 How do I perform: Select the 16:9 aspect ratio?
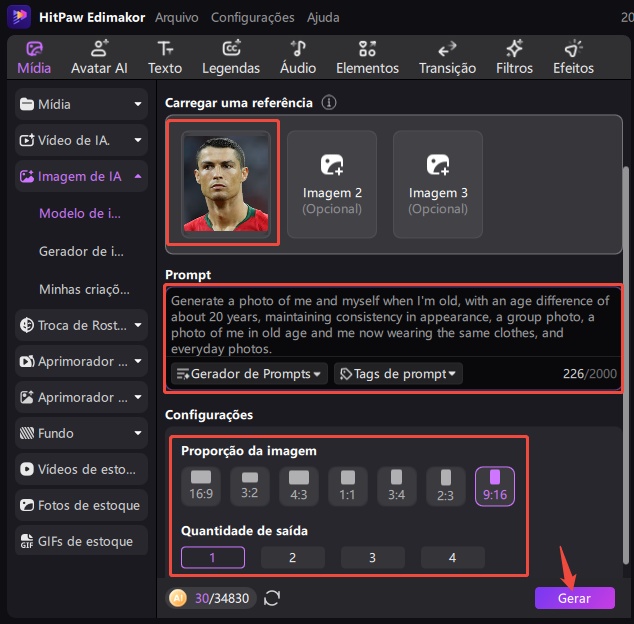pyautogui.click(x=201, y=486)
